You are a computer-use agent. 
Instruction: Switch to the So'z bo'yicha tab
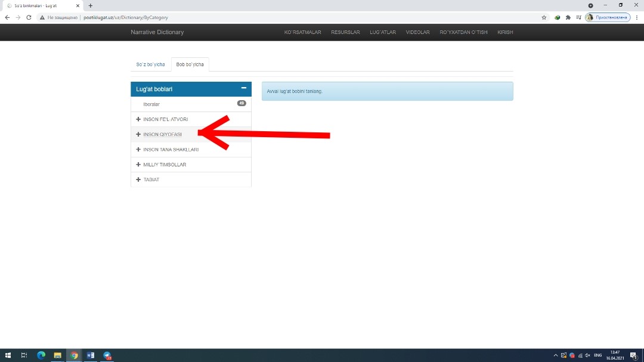[150, 64]
